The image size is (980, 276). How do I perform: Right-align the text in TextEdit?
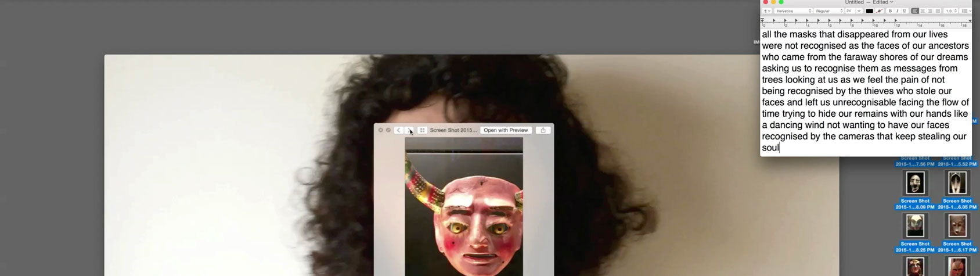coord(930,11)
